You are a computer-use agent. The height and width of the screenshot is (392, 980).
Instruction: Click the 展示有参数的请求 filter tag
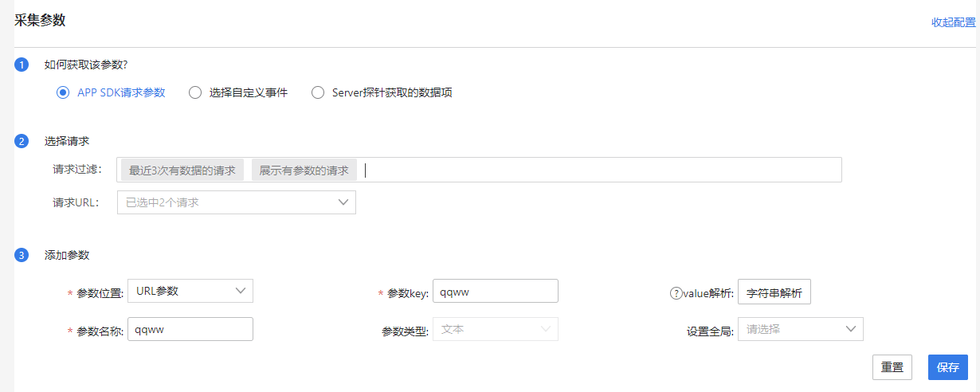point(304,171)
